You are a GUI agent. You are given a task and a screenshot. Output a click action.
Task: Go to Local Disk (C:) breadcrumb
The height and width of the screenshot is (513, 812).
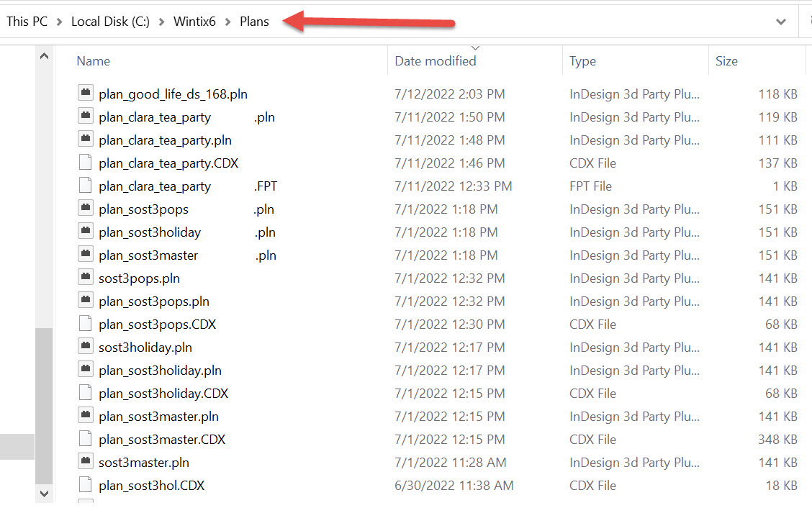pos(110,21)
